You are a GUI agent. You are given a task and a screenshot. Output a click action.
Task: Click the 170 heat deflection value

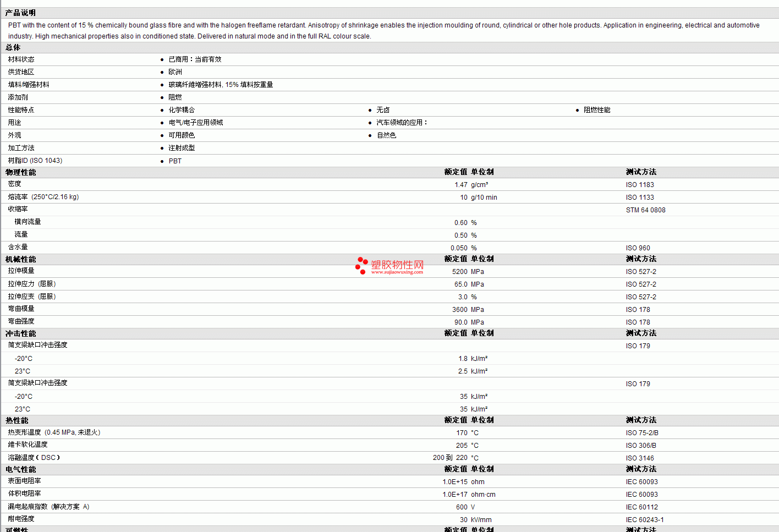[462, 433]
